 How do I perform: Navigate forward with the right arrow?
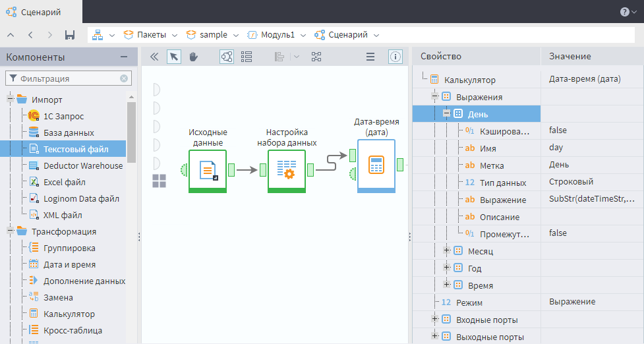49,35
